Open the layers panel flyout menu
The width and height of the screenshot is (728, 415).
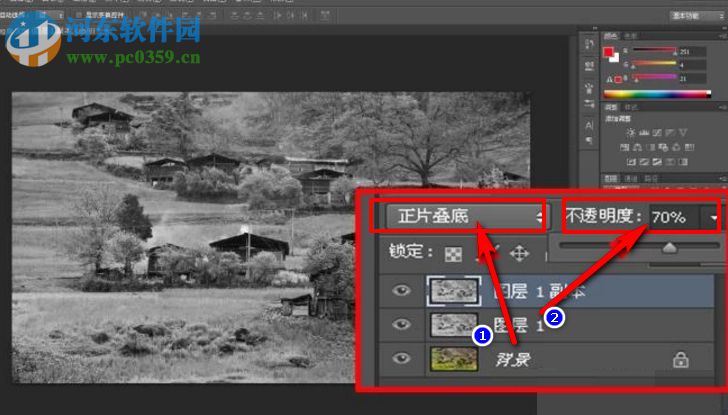click(723, 179)
